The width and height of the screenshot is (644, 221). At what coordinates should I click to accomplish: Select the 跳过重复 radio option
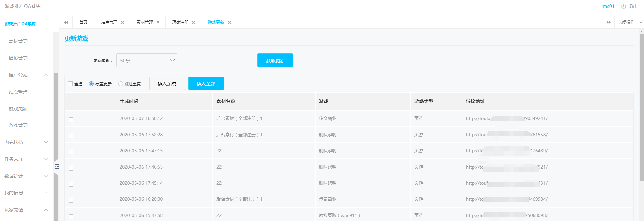coord(121,84)
